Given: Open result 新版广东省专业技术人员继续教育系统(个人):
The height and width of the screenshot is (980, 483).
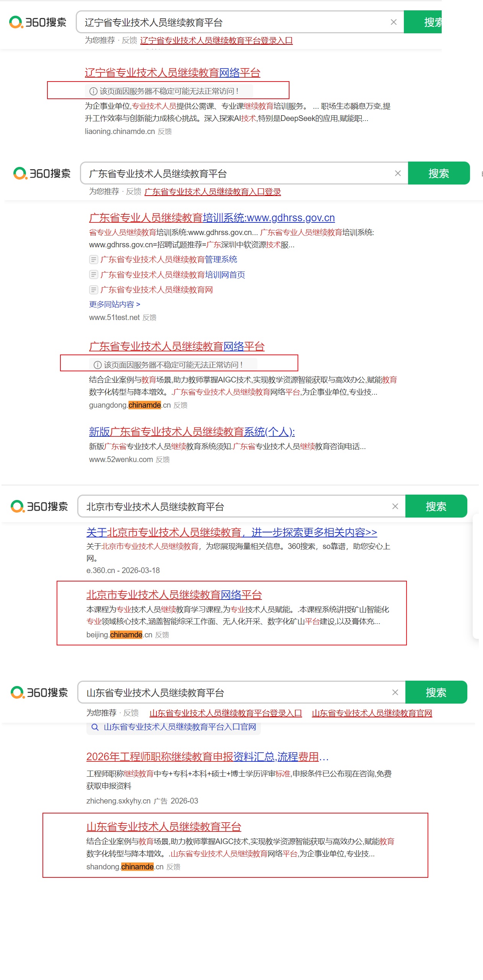Looking at the screenshot, I should point(192,431).
